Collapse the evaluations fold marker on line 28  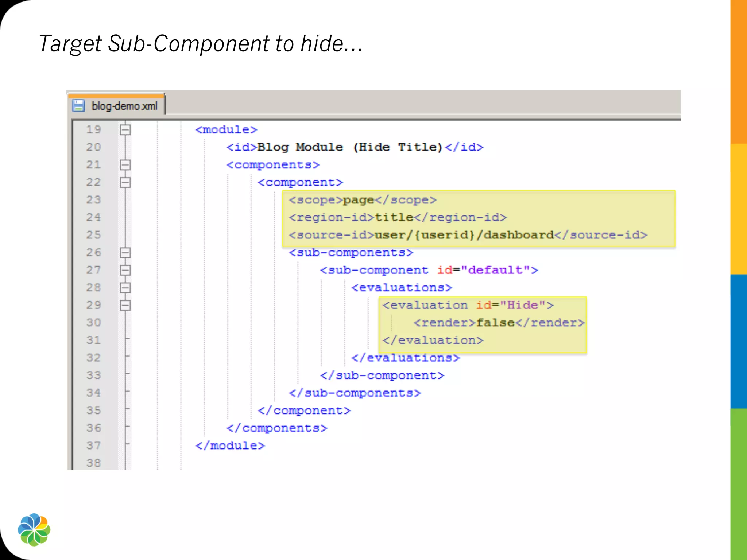point(125,288)
